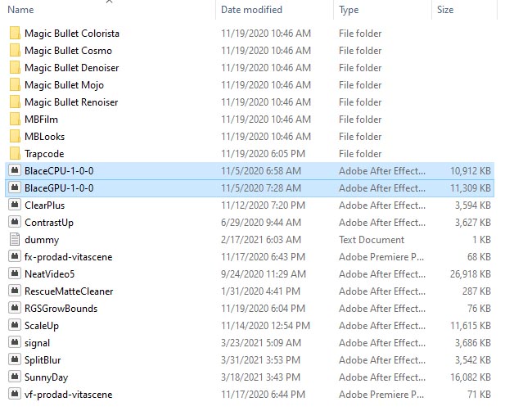
Task: Select the file name Magic Bullet Renoiser
Action: coord(71,102)
